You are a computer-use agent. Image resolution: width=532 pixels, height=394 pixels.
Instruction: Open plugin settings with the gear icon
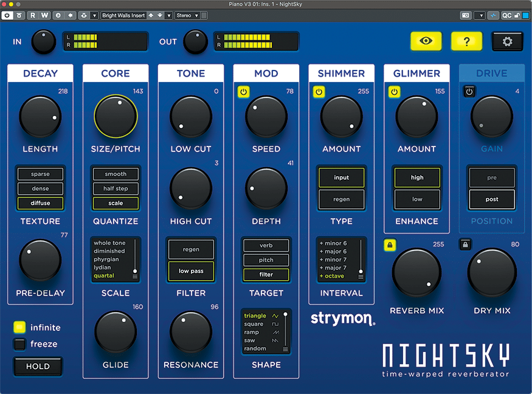[x=507, y=41]
